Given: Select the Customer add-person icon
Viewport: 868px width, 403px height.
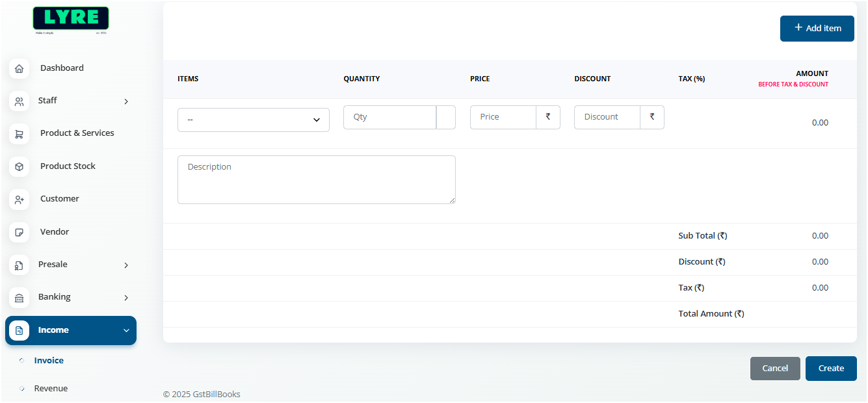Looking at the screenshot, I should point(19,199).
